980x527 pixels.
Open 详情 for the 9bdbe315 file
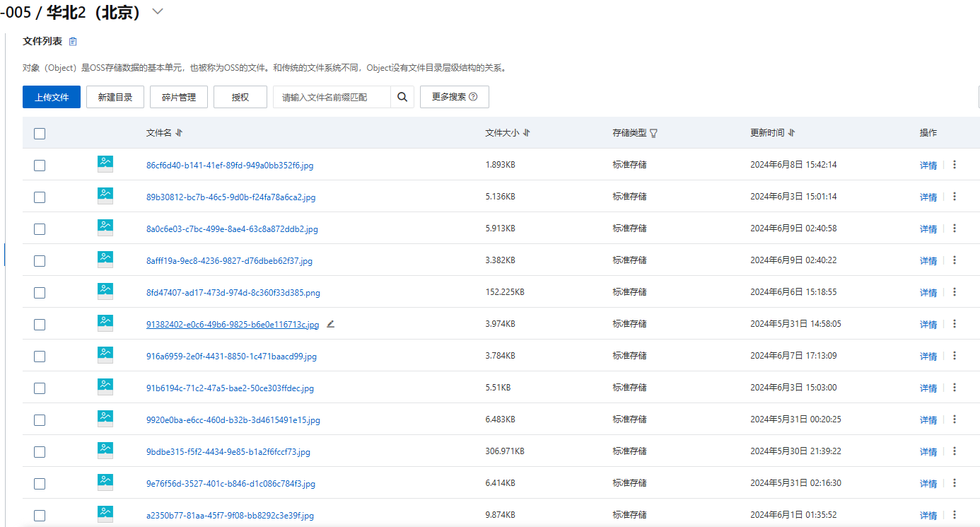click(x=928, y=452)
